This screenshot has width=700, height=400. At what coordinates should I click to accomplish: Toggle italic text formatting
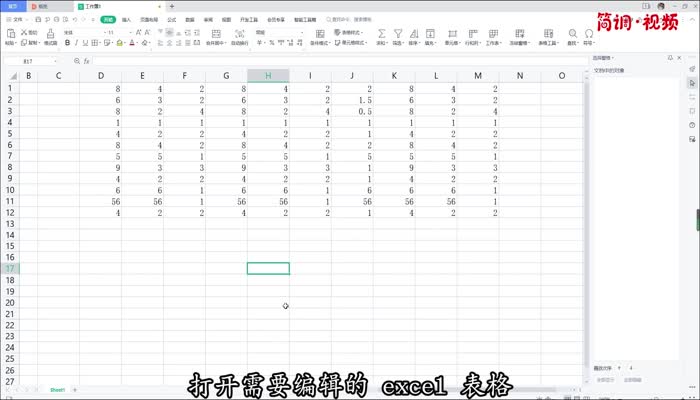click(75, 44)
